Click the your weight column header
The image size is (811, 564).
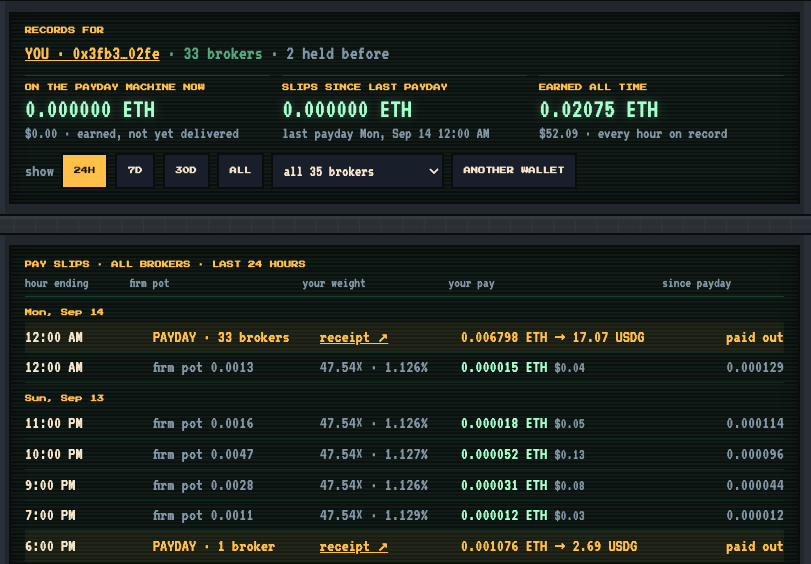pyautogui.click(x=334, y=284)
